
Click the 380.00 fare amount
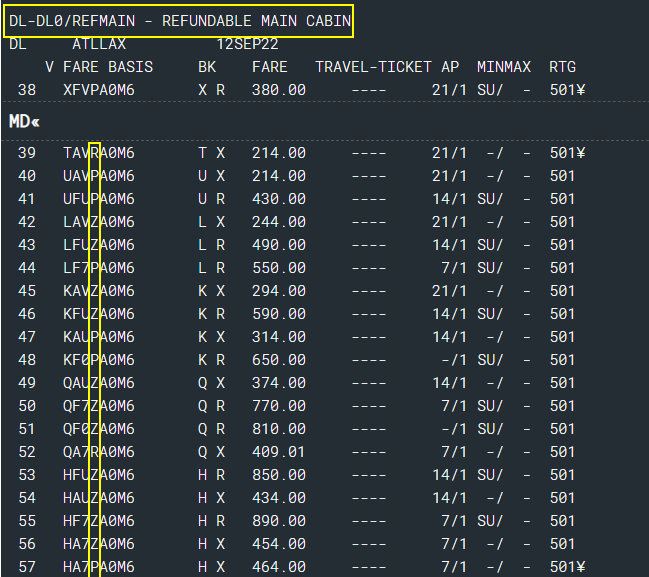pyautogui.click(x=279, y=90)
